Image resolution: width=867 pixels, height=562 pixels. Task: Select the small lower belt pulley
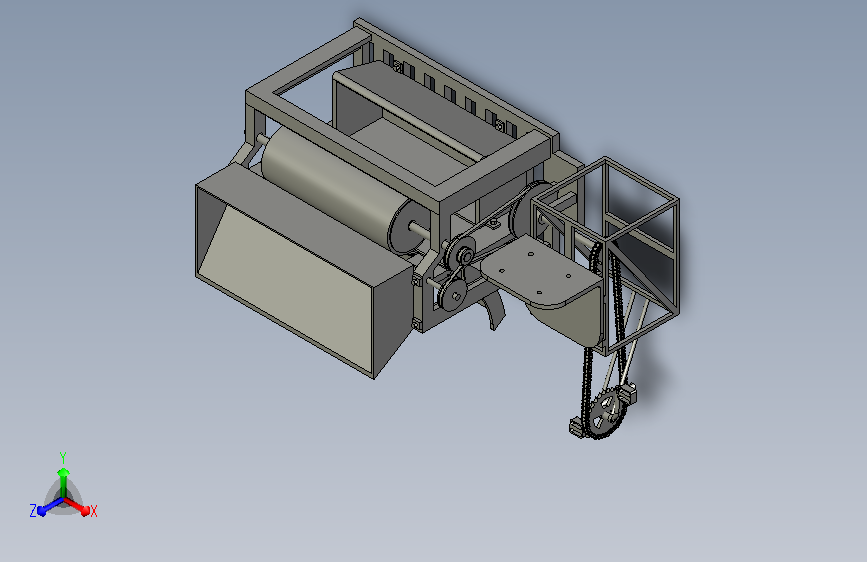pos(453,295)
